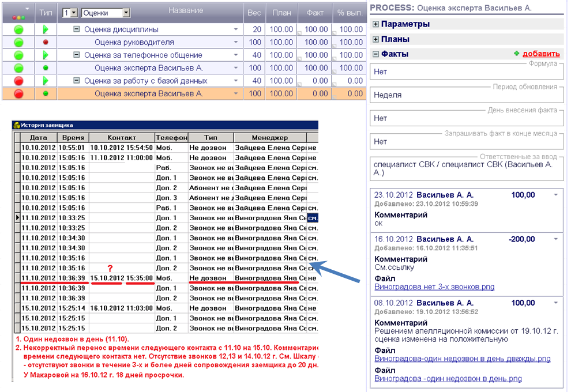
Task: Expand the Параметры section
Action: 376,24
